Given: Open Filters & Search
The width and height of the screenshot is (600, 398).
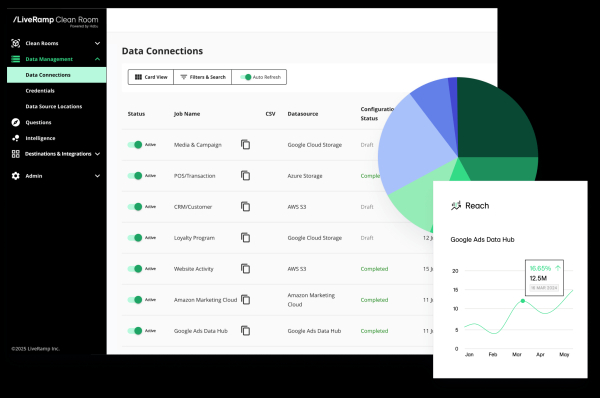Looking at the screenshot, I should [x=203, y=77].
